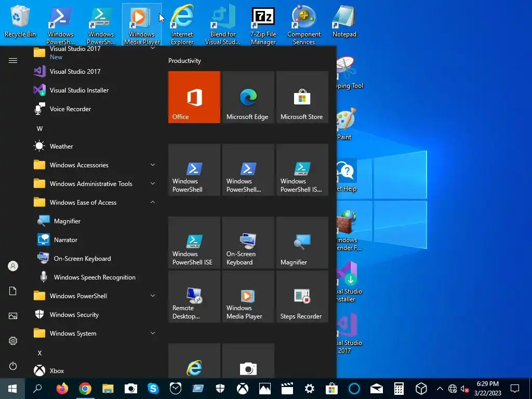Click the Windows Start button

pyautogui.click(x=12, y=389)
